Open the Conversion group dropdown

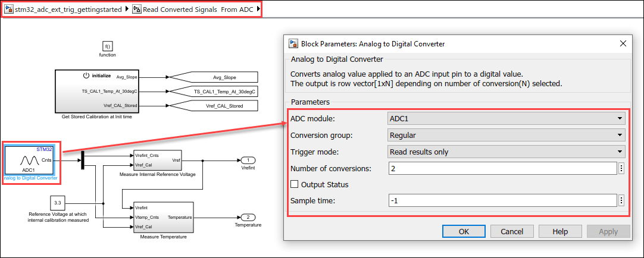[x=506, y=135]
